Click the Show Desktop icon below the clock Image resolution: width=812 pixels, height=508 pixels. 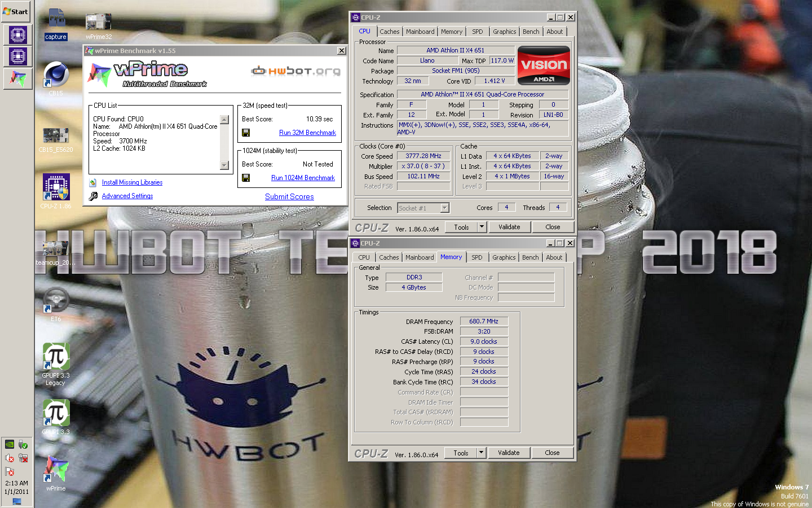(16, 501)
